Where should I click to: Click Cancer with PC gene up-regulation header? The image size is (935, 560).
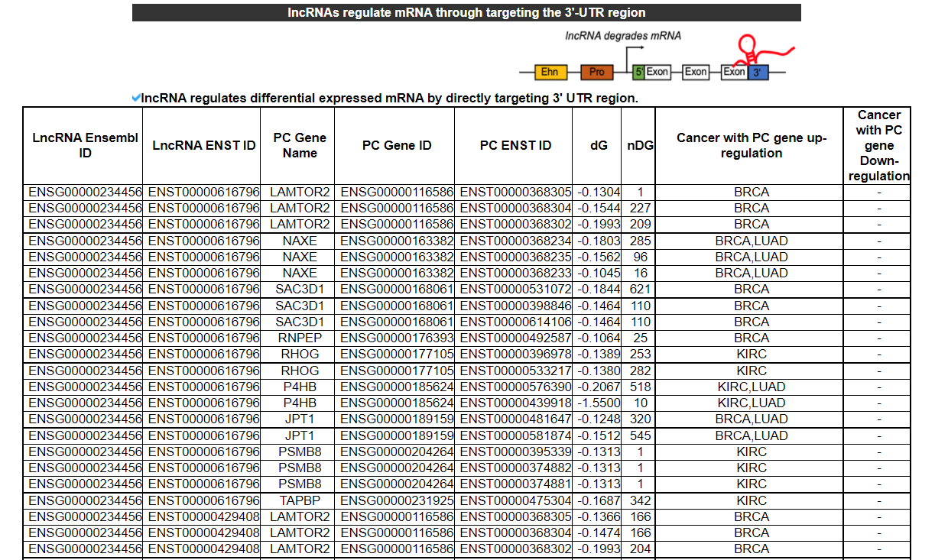(751, 145)
